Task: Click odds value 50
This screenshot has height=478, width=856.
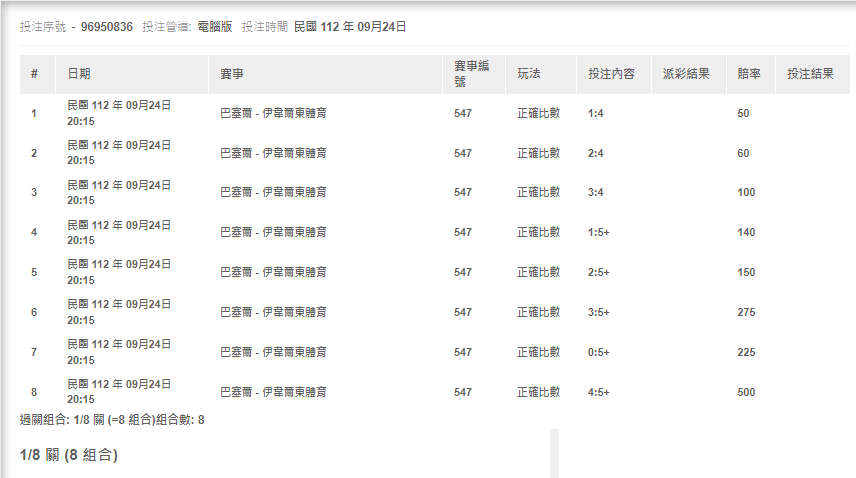Action: point(744,113)
